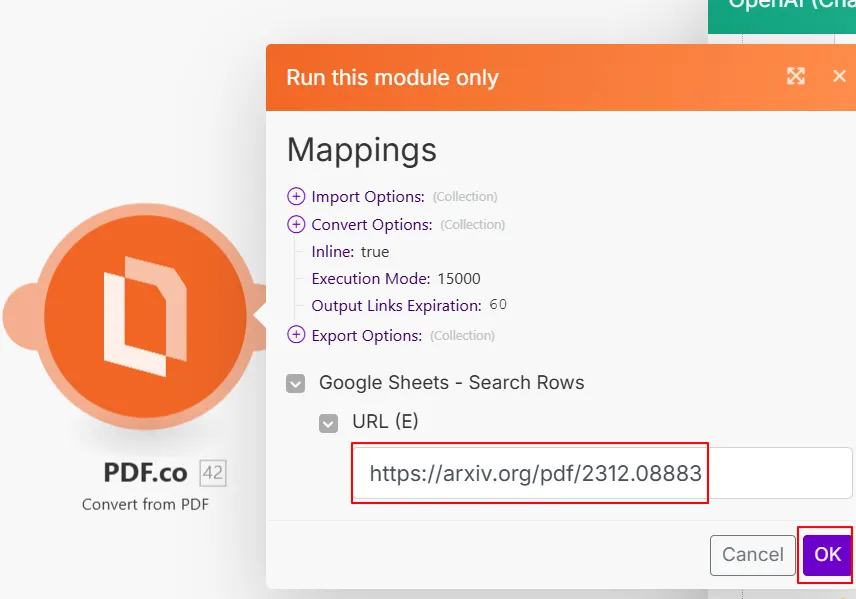Click the Run this module only title
Viewport: 856px width, 599px height.
click(393, 78)
